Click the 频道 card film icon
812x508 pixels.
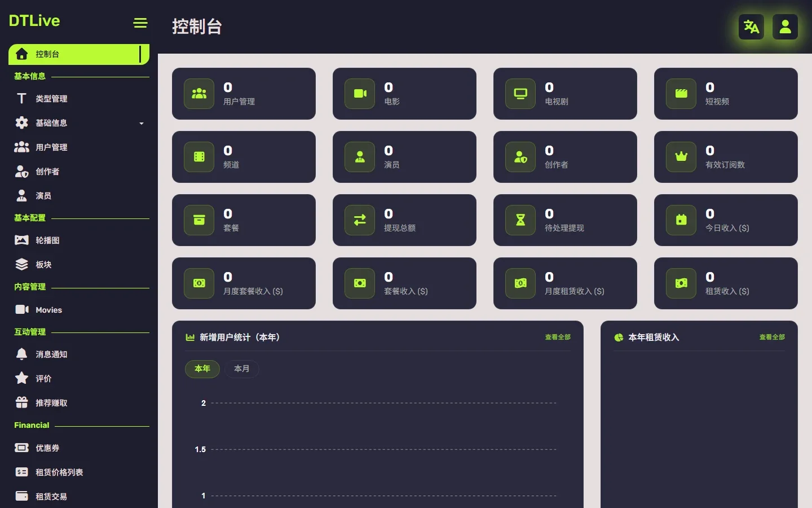point(199,157)
